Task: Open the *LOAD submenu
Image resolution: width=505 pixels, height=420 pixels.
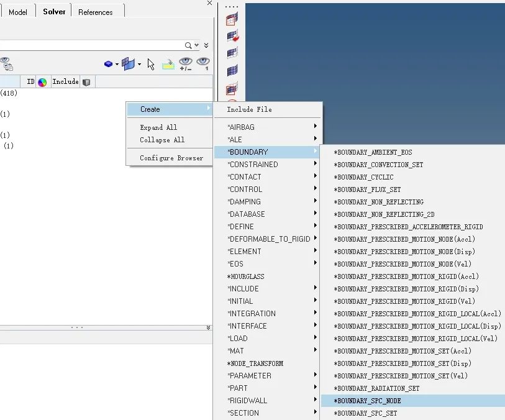Action: (268, 338)
